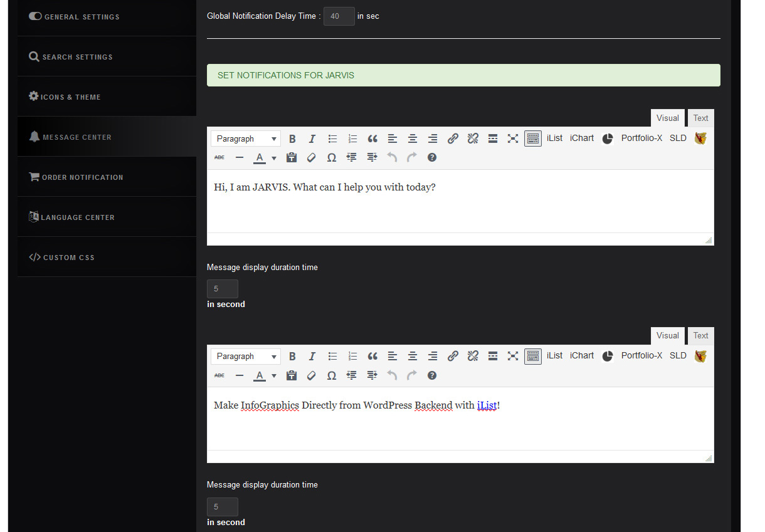
Task: Open text color dropdown arrow in first editor
Action: coord(274,158)
